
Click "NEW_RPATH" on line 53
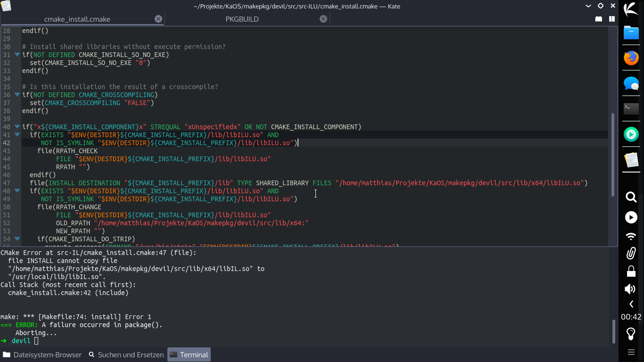pyautogui.click(x=73, y=231)
